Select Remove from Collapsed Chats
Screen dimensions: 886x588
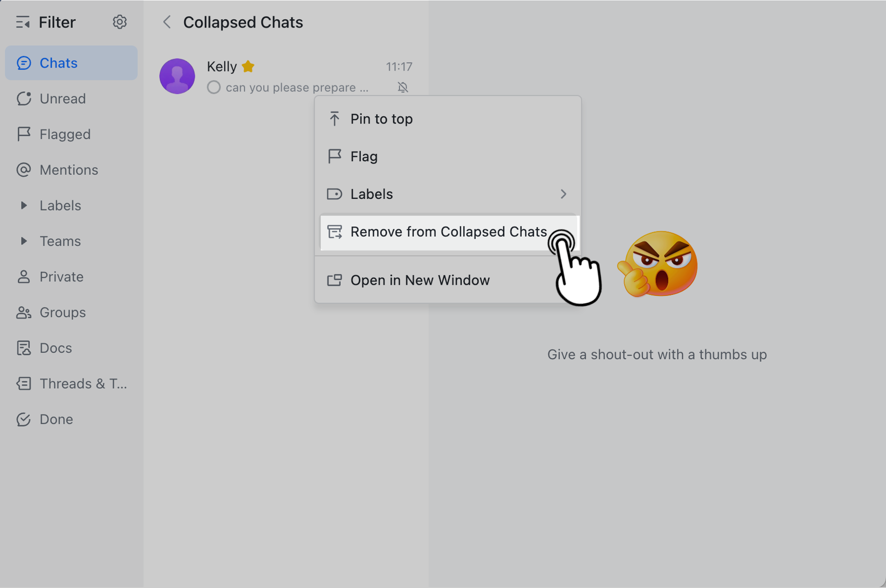(448, 232)
